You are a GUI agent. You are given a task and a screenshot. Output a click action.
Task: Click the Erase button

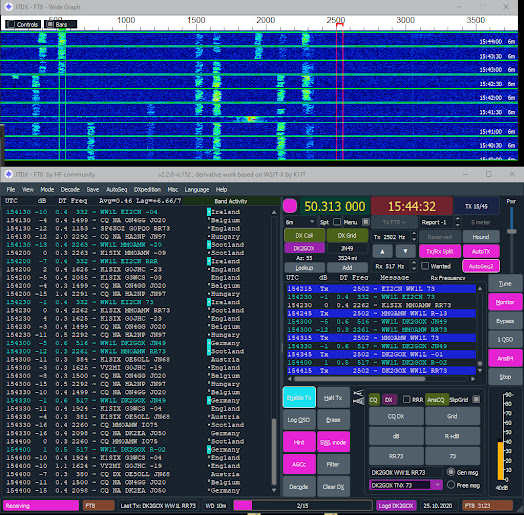tap(333, 420)
